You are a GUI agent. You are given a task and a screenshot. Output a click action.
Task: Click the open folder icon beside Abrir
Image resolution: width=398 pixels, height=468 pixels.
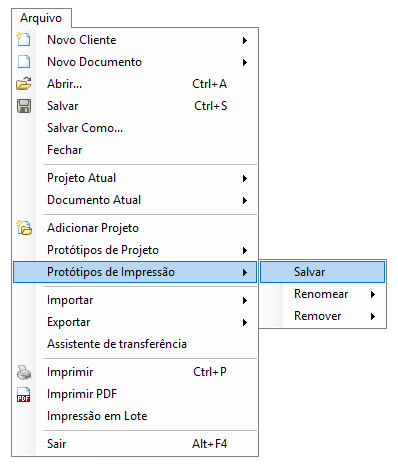pos(24,83)
